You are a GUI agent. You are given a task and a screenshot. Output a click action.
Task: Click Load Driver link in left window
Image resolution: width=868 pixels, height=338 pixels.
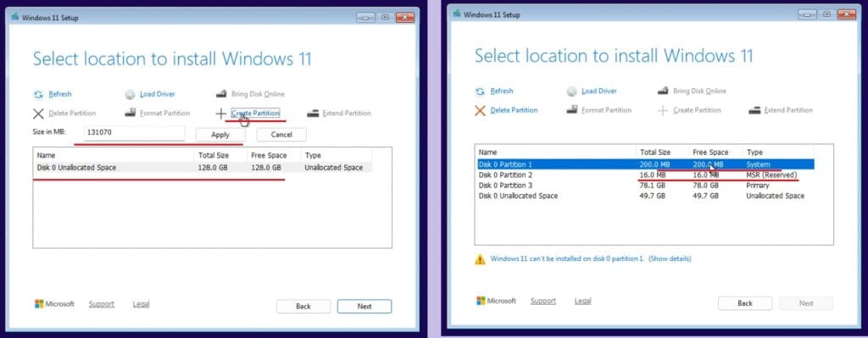[157, 94]
